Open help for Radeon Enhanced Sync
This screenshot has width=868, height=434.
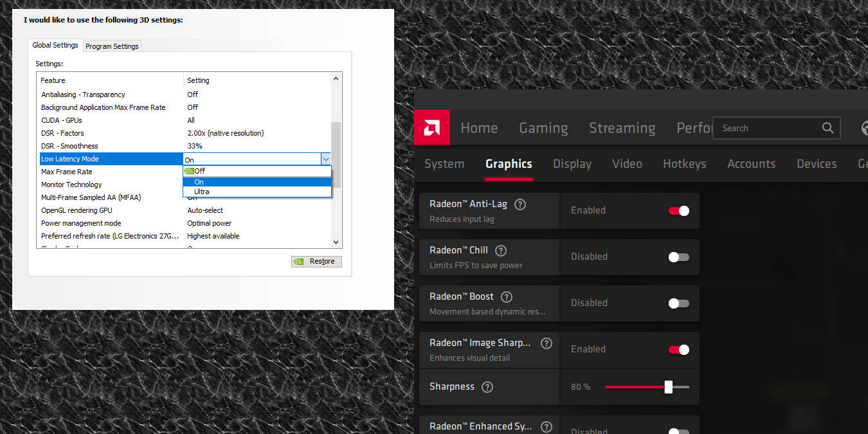point(546,426)
